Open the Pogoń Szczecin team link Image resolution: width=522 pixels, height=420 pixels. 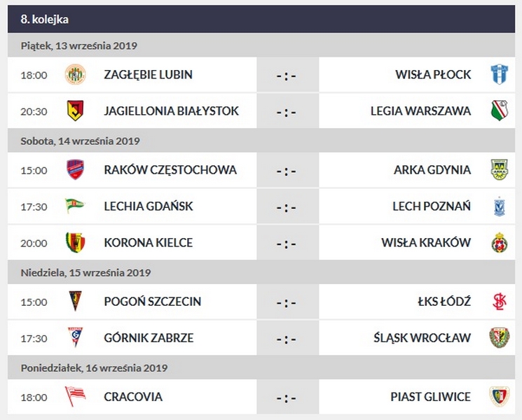coord(152,302)
